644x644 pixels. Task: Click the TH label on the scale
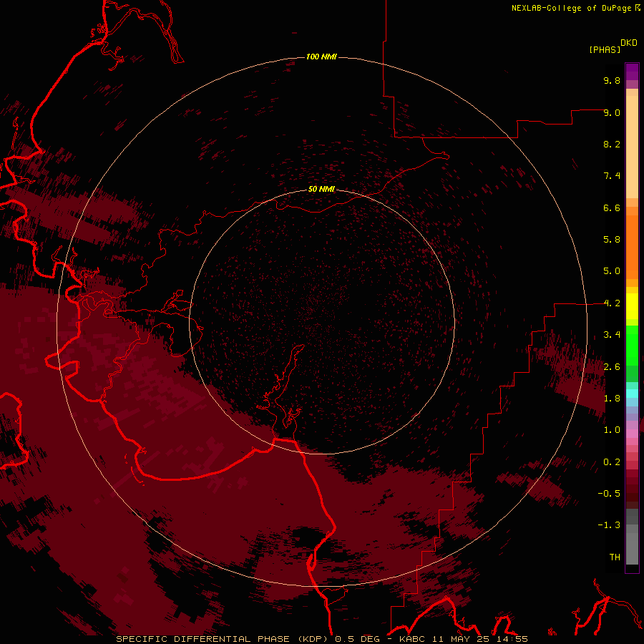[615, 557]
